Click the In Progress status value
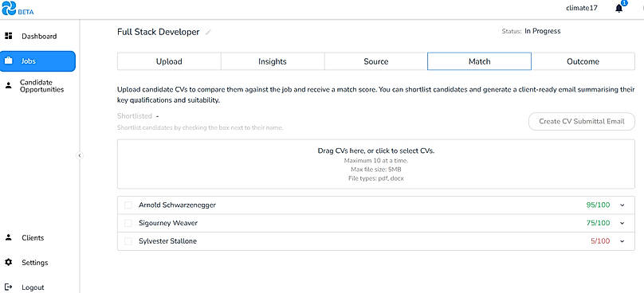 [x=542, y=31]
